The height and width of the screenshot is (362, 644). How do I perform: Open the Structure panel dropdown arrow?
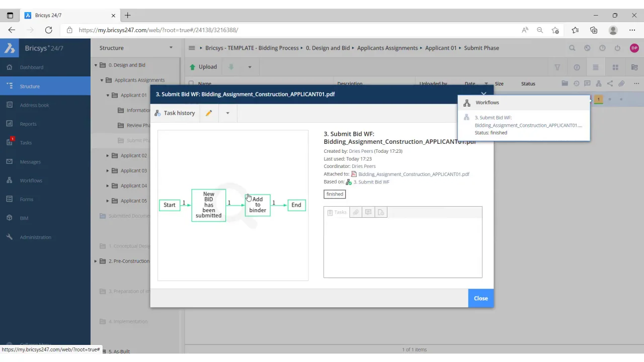point(171,48)
